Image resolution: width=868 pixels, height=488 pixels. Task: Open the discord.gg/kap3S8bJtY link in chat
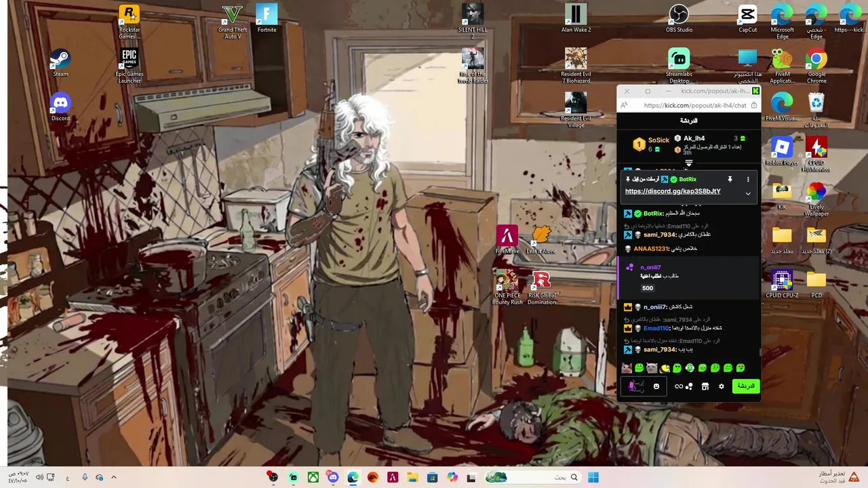pos(673,191)
